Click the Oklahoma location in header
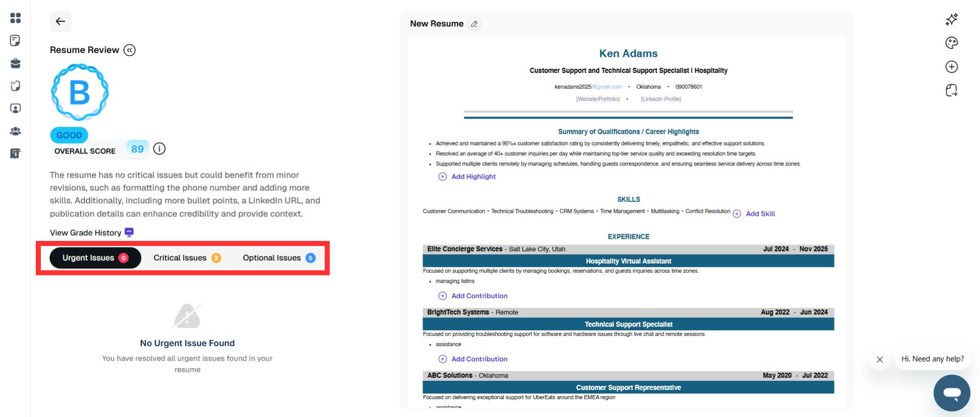The image size is (980, 417). click(648, 87)
